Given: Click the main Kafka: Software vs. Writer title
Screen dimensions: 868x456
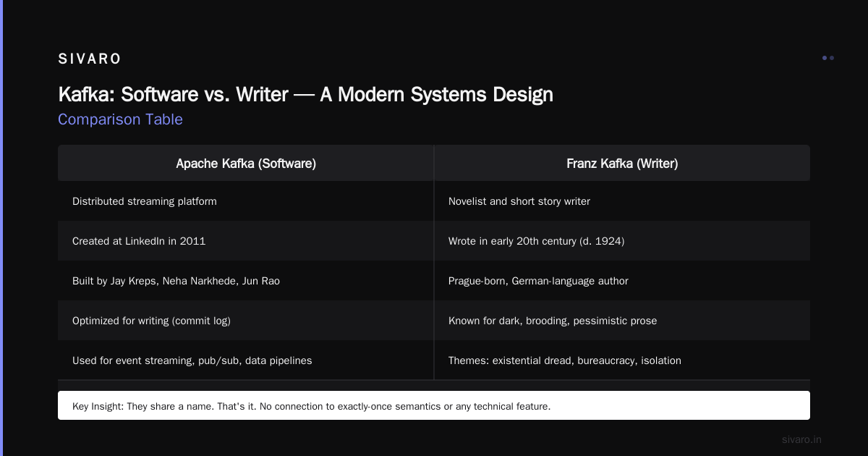Looking at the screenshot, I should pos(305,94).
